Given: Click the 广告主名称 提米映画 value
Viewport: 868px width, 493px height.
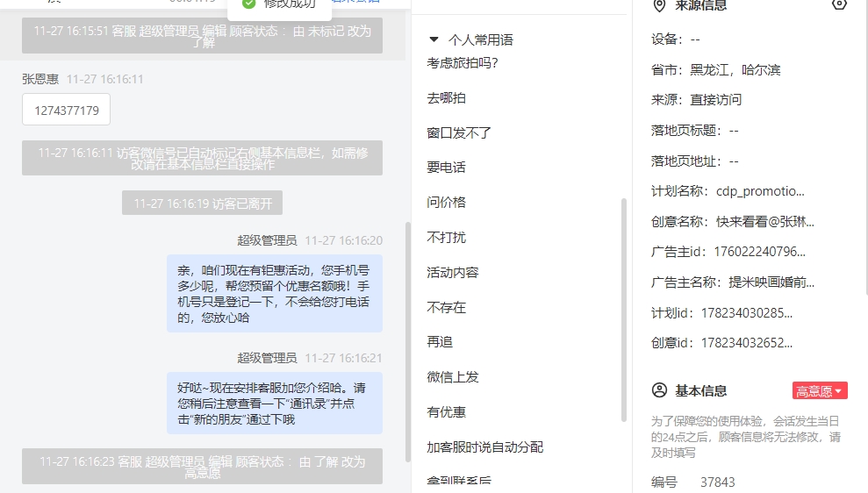Looking at the screenshot, I should point(771,282).
